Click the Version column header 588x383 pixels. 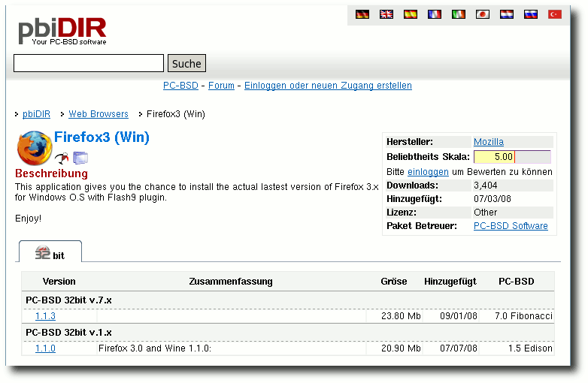pos(59,281)
